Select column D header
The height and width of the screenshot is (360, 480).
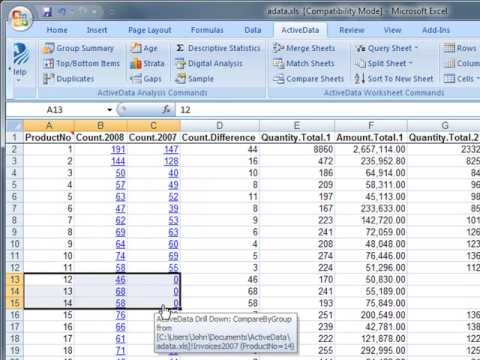[220, 126]
